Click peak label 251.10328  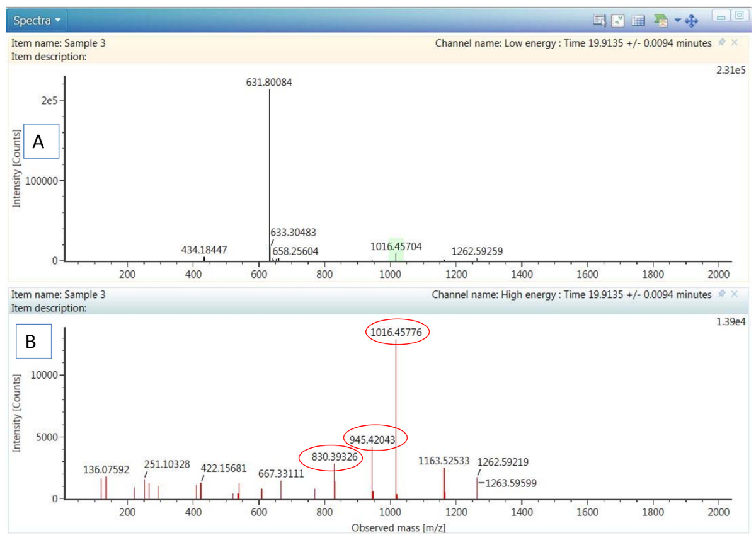[x=168, y=463]
